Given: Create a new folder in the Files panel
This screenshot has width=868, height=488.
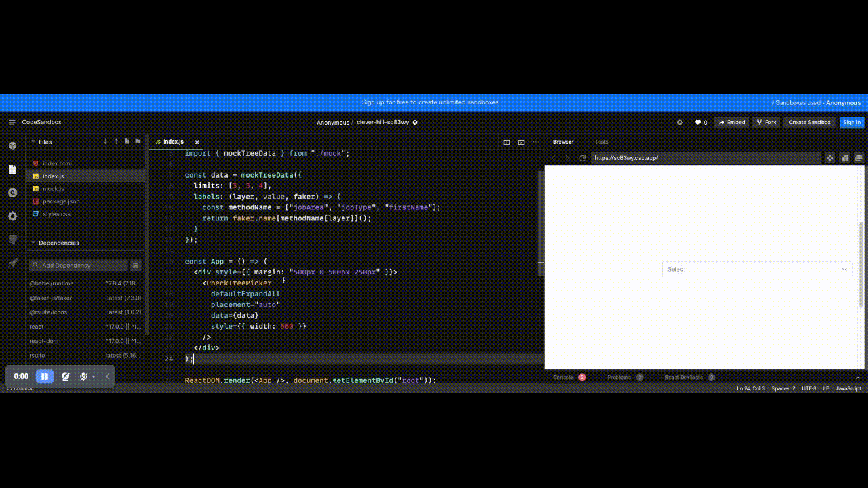Looking at the screenshot, I should [137, 141].
